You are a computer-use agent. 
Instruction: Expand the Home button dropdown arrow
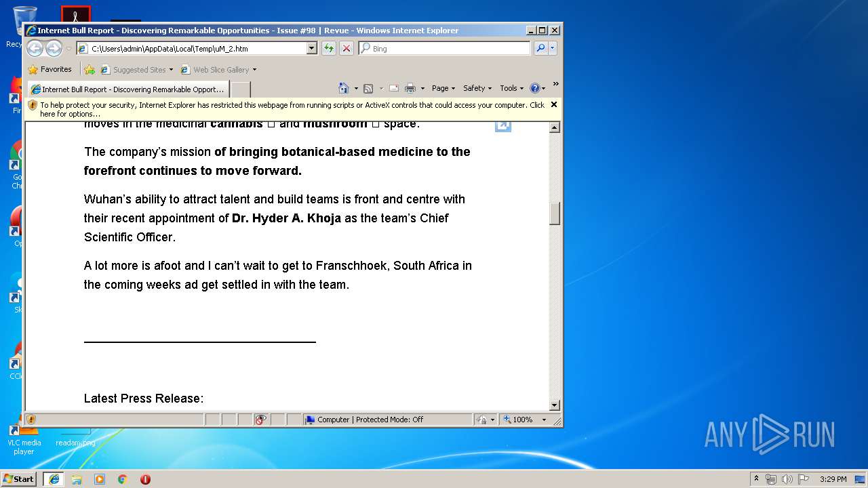point(355,88)
